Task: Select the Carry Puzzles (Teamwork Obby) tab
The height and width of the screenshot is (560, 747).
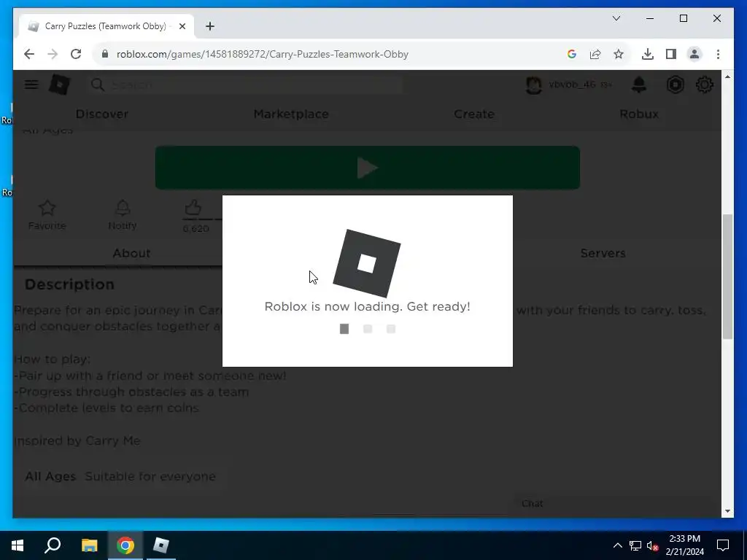Action: click(x=106, y=26)
